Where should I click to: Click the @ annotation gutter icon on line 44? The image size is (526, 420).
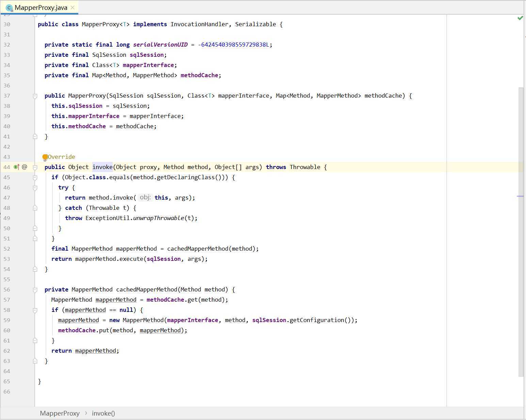click(25, 167)
